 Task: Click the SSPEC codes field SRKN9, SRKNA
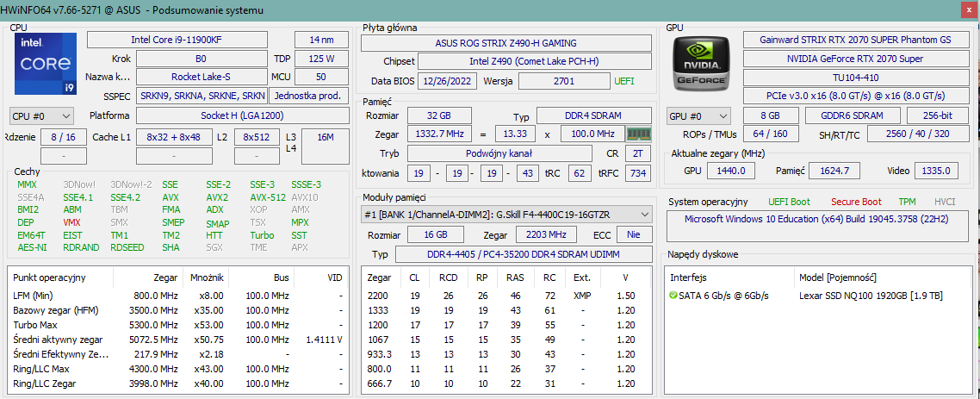tap(202, 96)
